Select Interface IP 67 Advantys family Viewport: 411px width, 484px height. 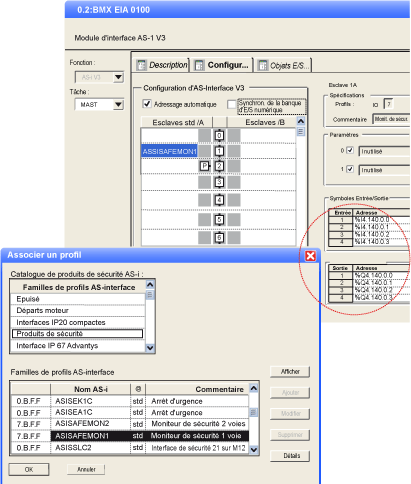pos(78,346)
